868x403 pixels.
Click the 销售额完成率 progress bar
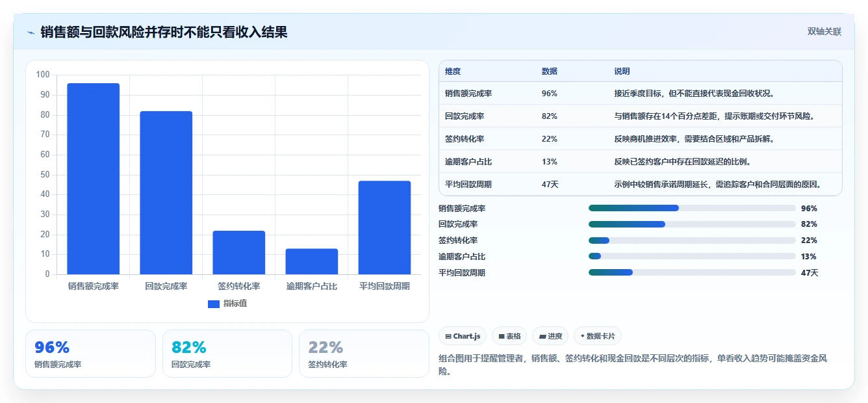point(692,208)
